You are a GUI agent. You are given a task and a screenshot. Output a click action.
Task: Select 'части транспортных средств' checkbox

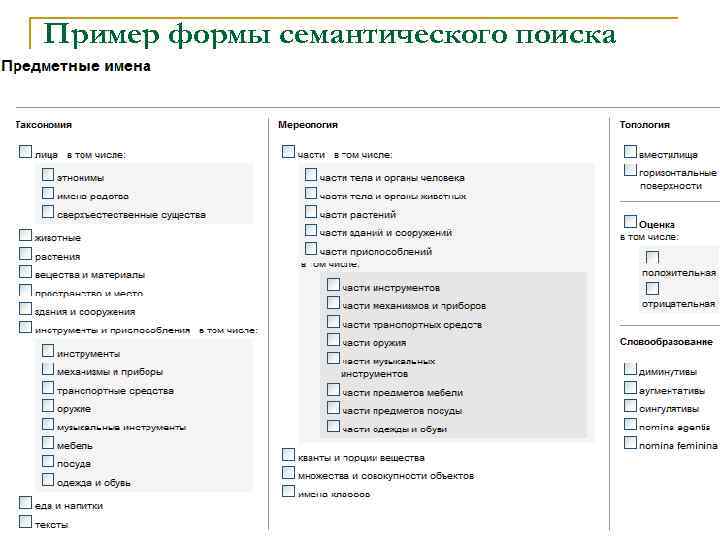[333, 322]
